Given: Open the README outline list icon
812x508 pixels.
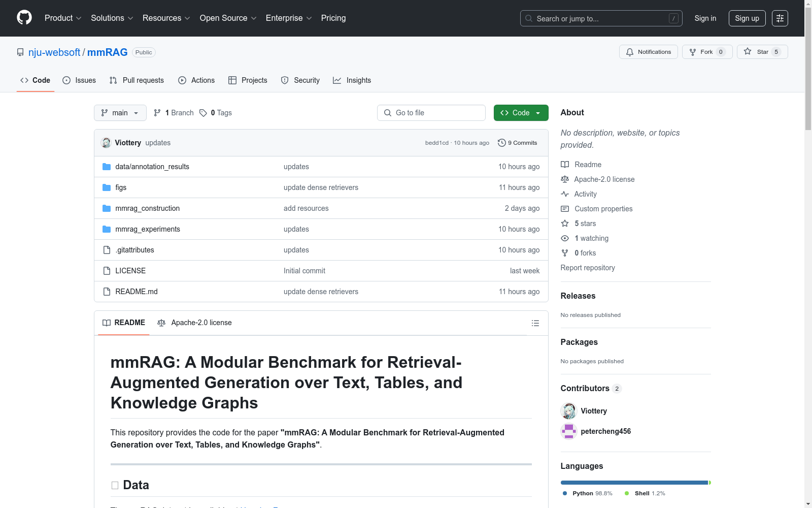Looking at the screenshot, I should coord(535,323).
